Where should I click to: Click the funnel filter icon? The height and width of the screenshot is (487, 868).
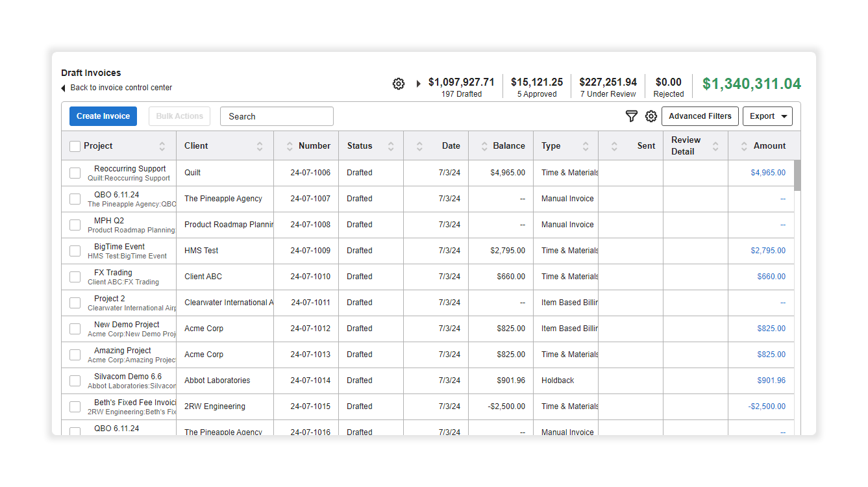tap(631, 116)
